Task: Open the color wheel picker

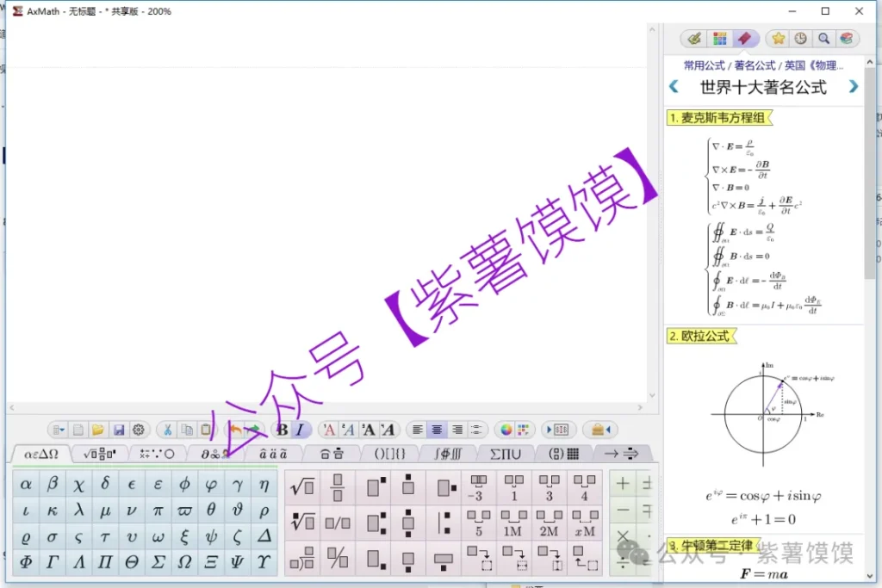Action: [x=506, y=430]
